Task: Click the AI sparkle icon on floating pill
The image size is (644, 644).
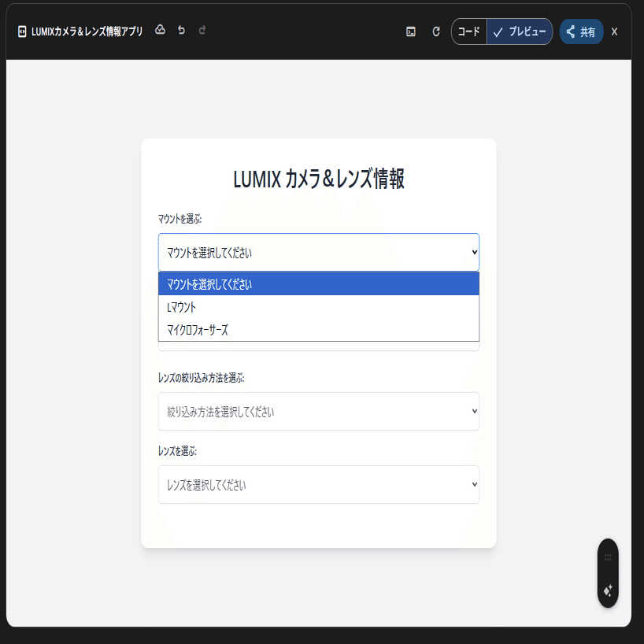Action: 608,589
